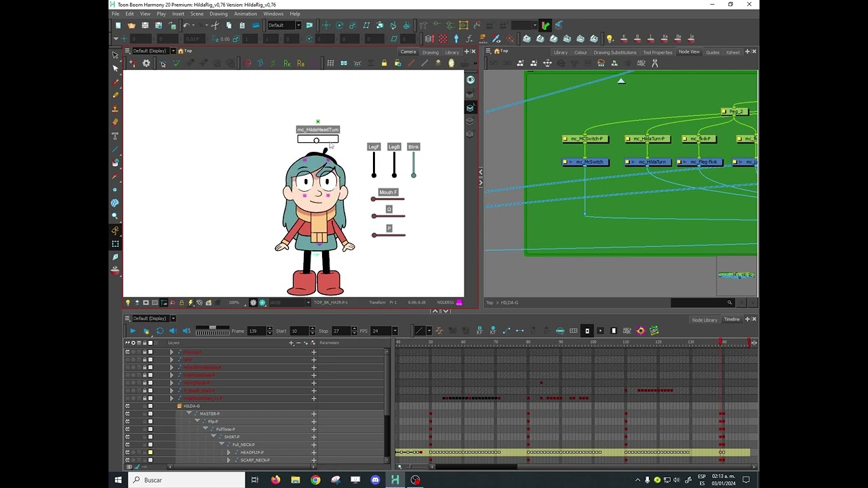
Task: Click the Undo arrow icon
Action: pyautogui.click(x=186, y=26)
